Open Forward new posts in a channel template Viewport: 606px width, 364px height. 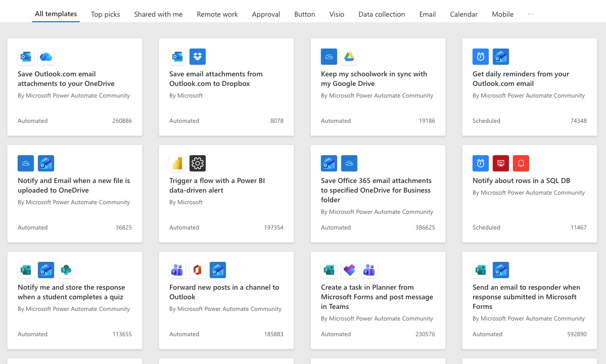[x=224, y=292]
